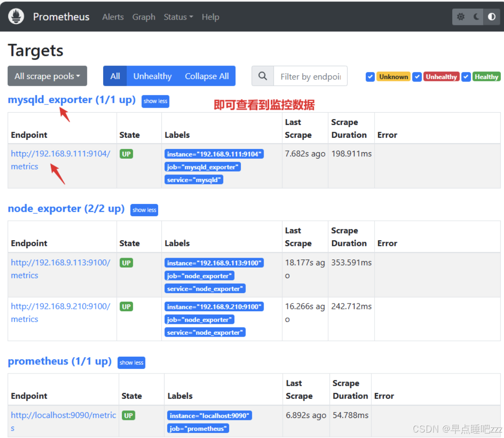Click the Prometheus brand title
The width and height of the screenshot is (504, 438).
tap(61, 17)
